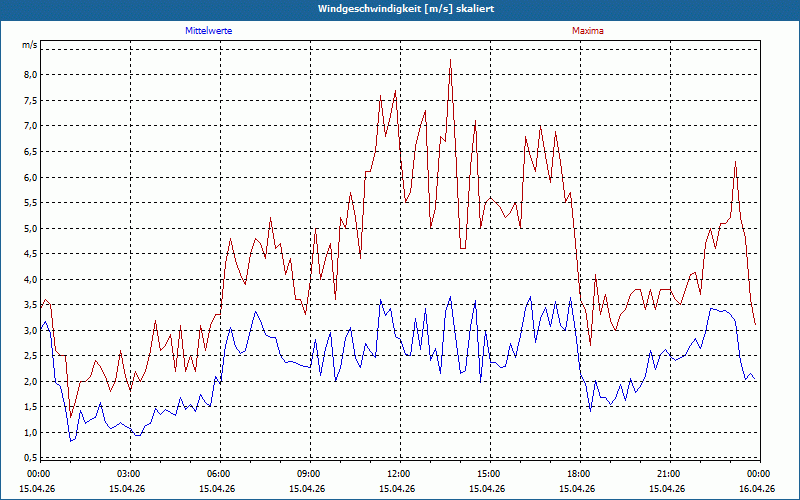Screen dimensions: 800x500
Task: Click the m/s unit label
Action: [30, 44]
